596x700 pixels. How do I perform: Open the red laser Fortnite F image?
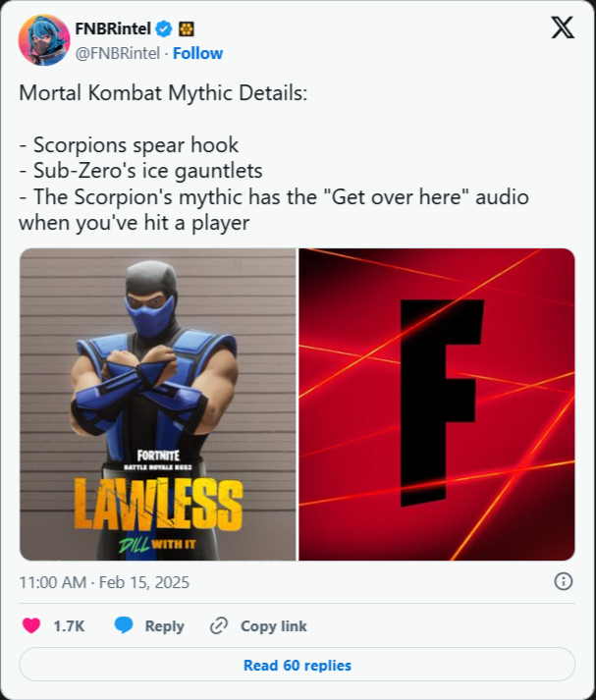[437, 404]
